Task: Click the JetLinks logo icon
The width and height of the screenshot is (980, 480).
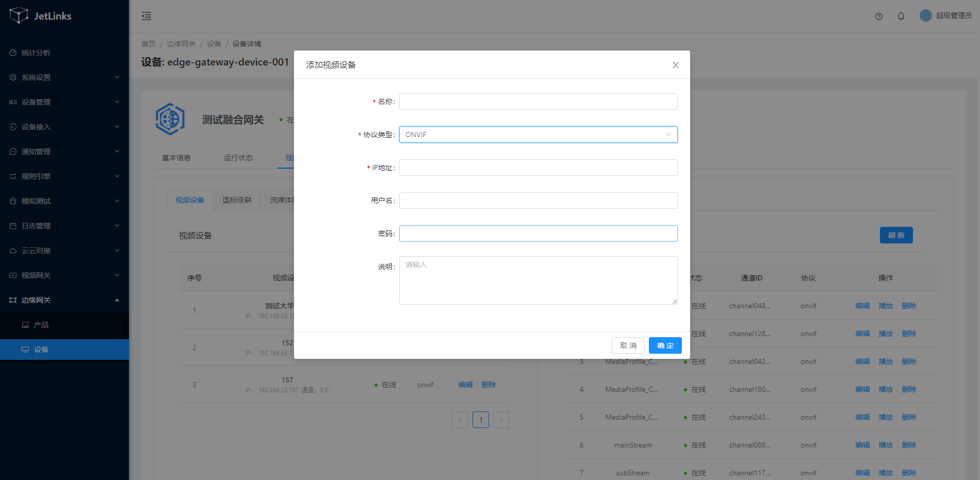Action: (x=19, y=15)
